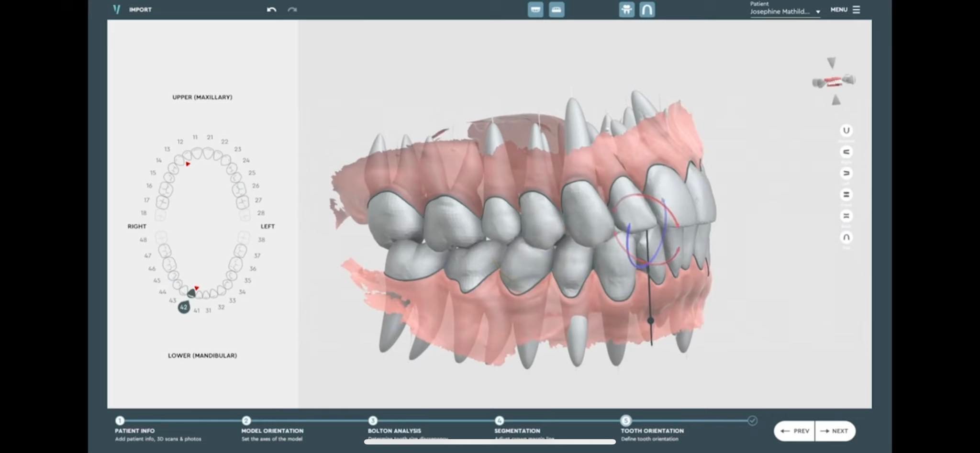Click the IMPORT label in header
This screenshot has height=453, width=980.
(x=140, y=10)
